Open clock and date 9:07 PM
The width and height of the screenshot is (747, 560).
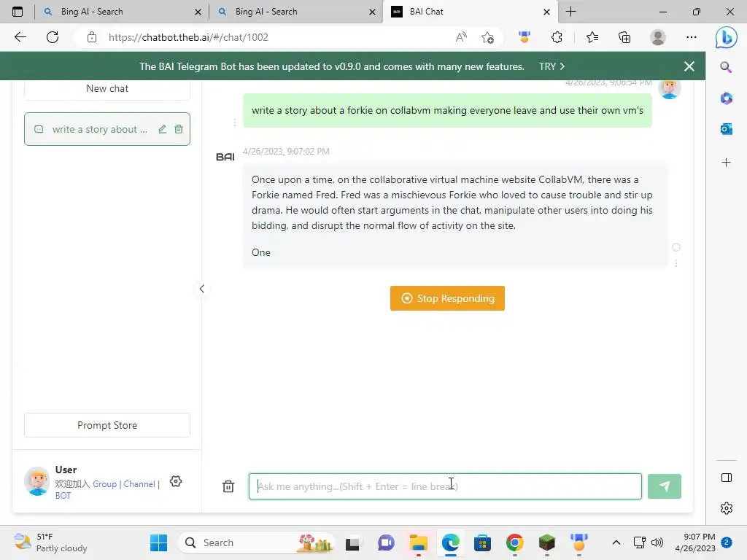[695, 542]
